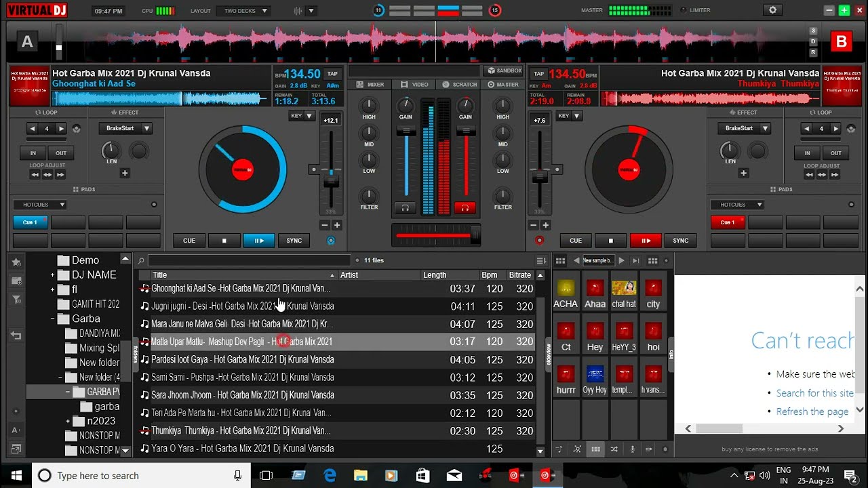Select track Sami Sami - Pushpa

[337, 378]
